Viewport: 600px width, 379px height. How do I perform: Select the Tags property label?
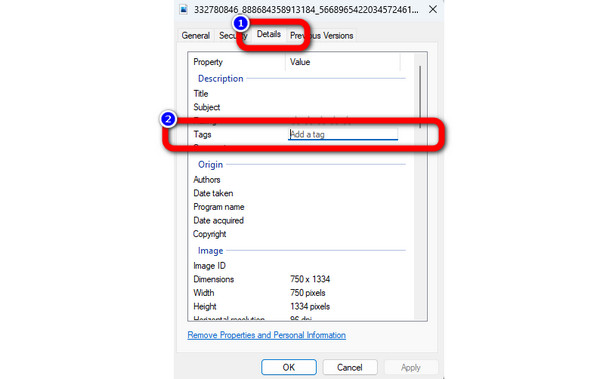point(202,134)
